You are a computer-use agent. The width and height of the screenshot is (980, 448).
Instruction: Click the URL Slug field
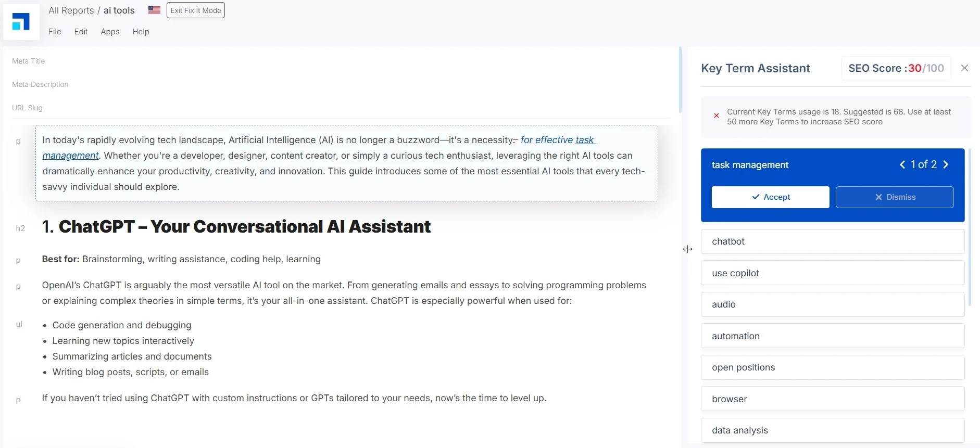click(341, 108)
